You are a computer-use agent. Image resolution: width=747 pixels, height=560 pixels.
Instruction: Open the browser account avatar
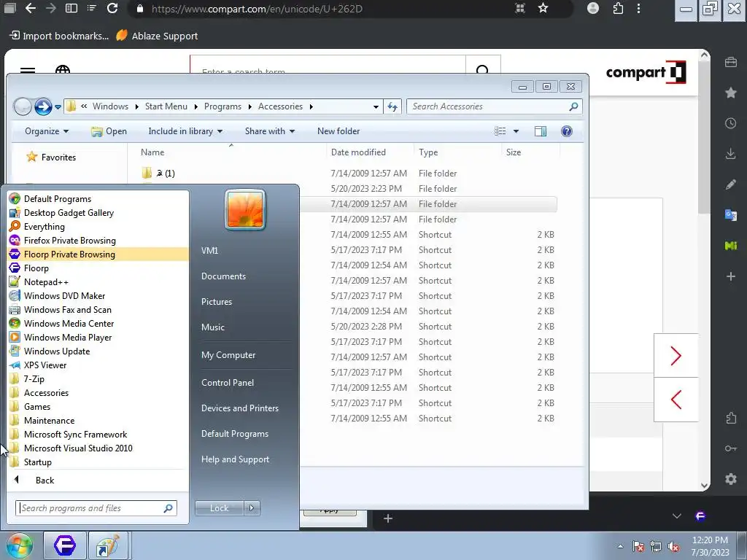593,8
